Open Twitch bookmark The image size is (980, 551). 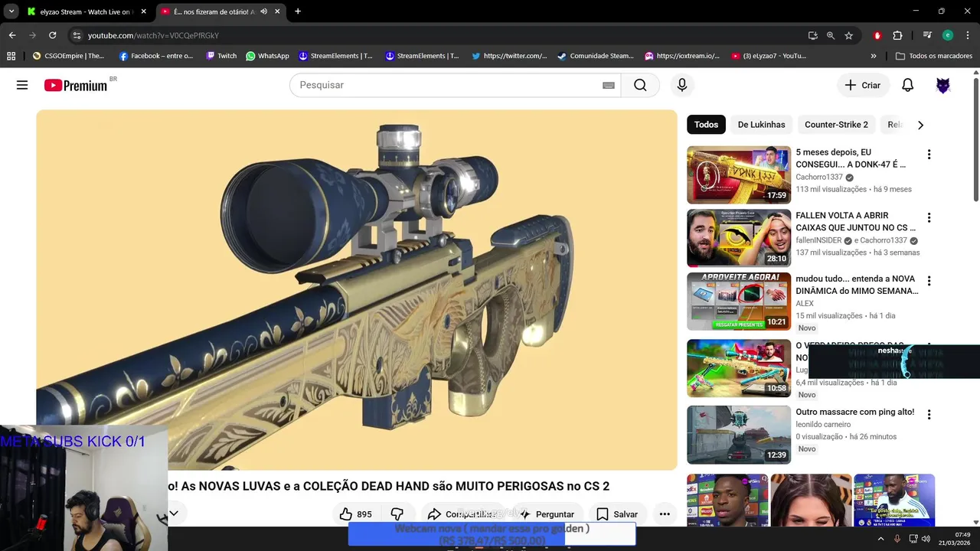(x=221, y=56)
